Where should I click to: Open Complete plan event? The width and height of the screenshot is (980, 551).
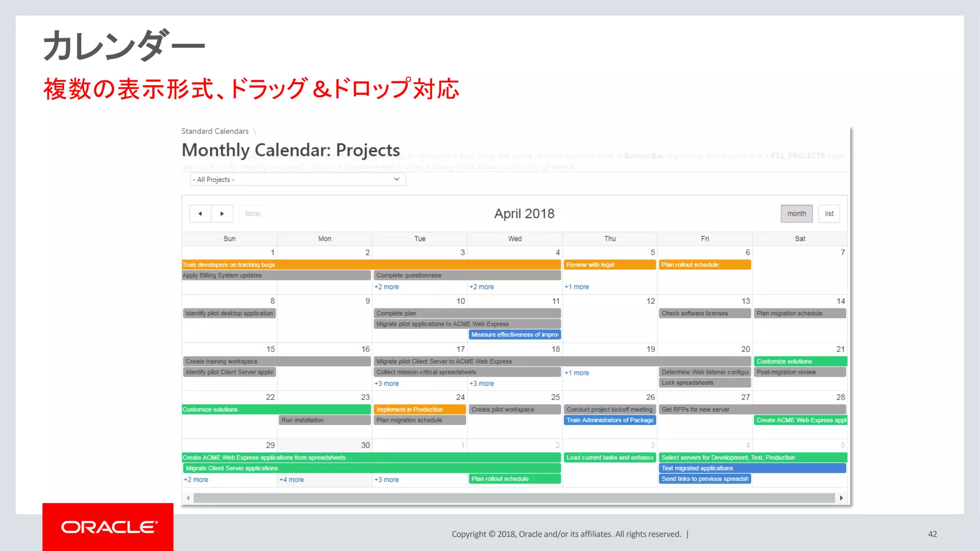tap(467, 313)
